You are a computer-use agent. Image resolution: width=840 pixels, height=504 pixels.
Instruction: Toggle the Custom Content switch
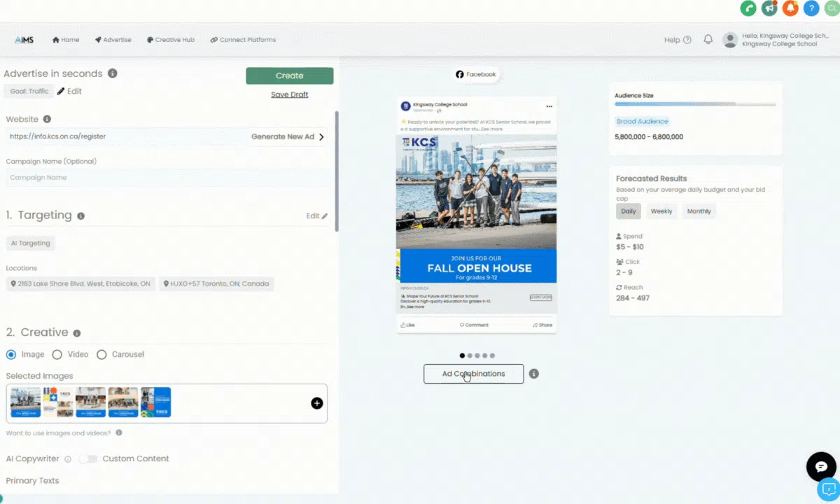click(x=88, y=458)
